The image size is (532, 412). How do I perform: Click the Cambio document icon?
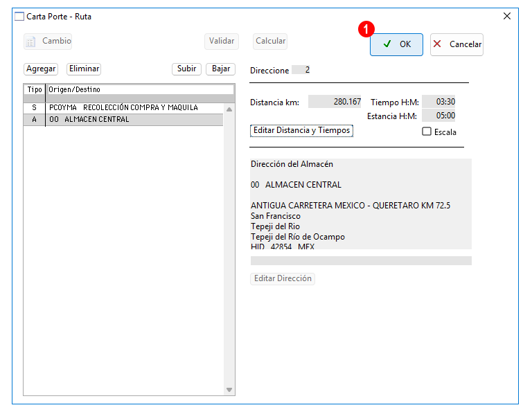pos(31,42)
